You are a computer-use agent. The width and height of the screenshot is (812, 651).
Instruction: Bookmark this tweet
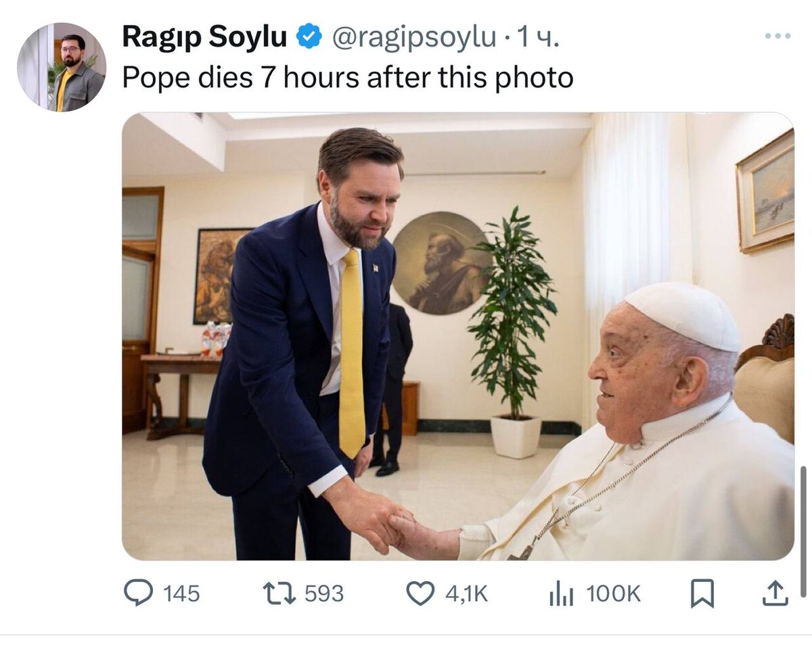tap(702, 593)
